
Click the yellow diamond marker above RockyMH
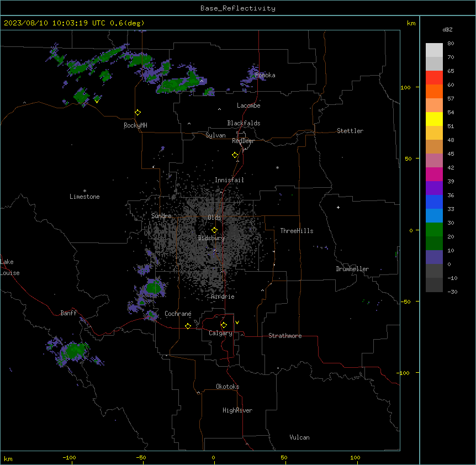point(138,113)
